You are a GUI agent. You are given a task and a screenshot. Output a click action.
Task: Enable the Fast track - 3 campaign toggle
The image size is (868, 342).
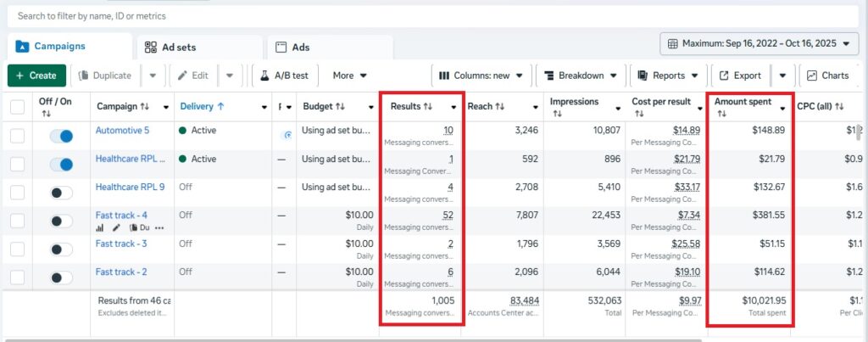61,249
